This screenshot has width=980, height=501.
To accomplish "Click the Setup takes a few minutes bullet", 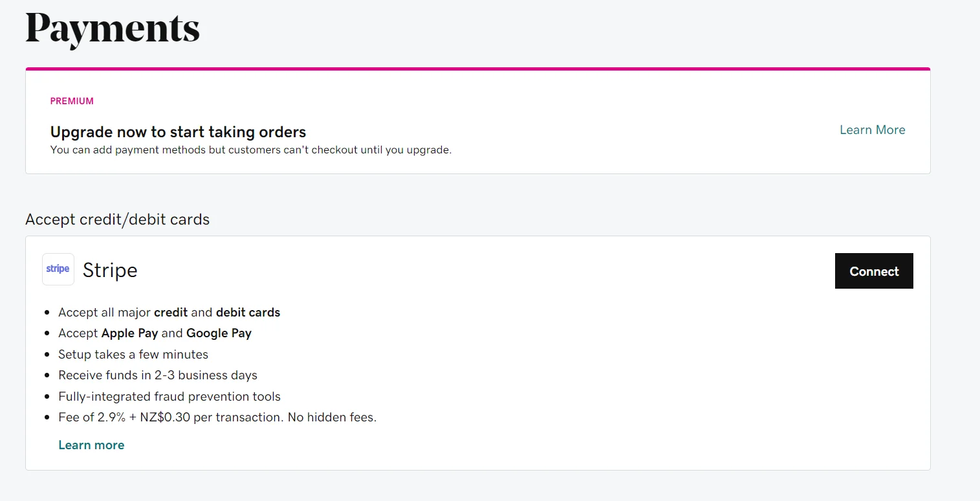I will point(133,354).
